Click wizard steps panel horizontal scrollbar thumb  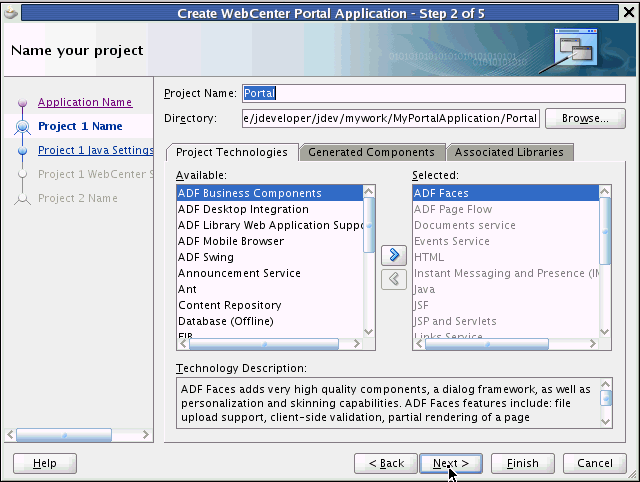click(x=64, y=435)
